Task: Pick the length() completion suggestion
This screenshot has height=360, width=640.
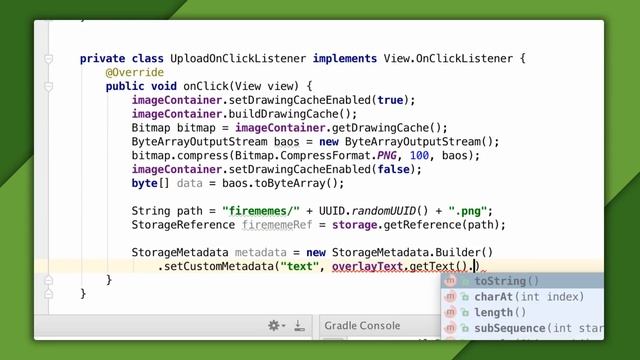Action: [522, 313]
